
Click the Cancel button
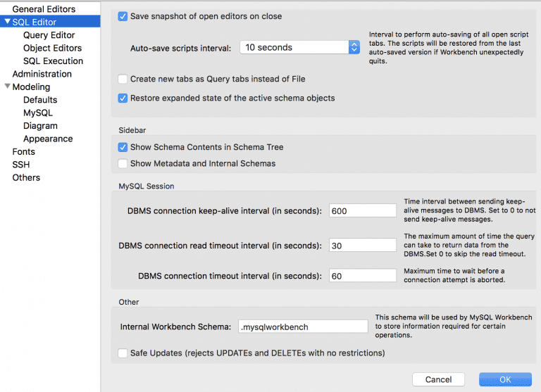coord(438,379)
